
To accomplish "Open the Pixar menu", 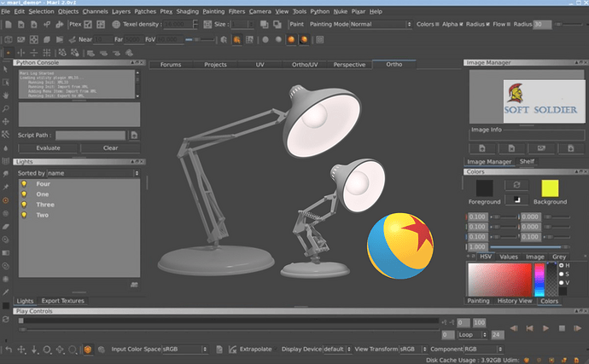I will pos(359,12).
